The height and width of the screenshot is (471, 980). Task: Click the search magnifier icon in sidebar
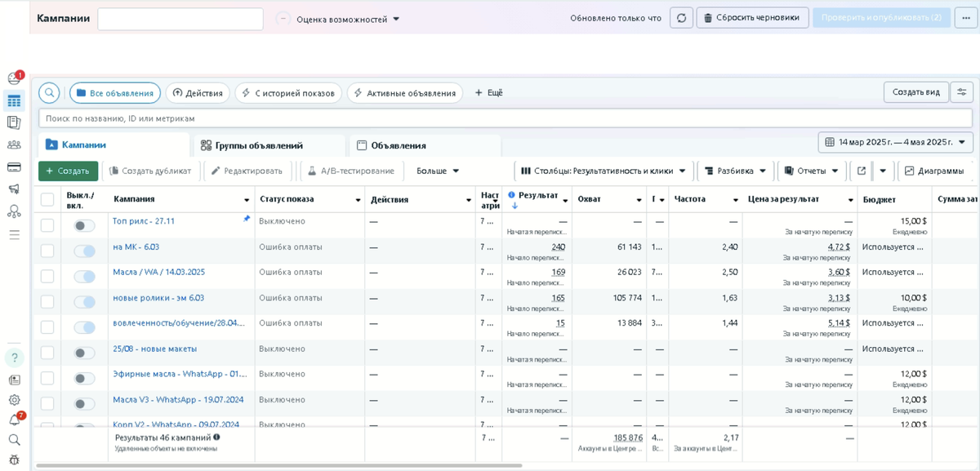coord(14,440)
